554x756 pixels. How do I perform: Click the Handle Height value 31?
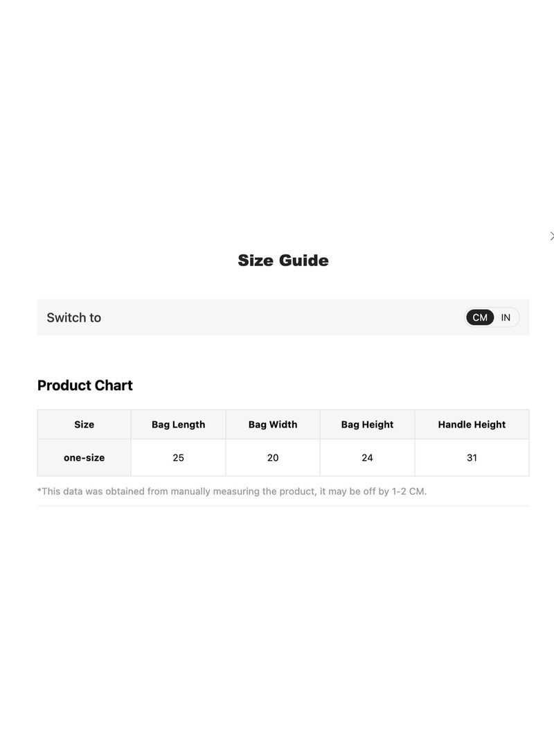tap(472, 457)
